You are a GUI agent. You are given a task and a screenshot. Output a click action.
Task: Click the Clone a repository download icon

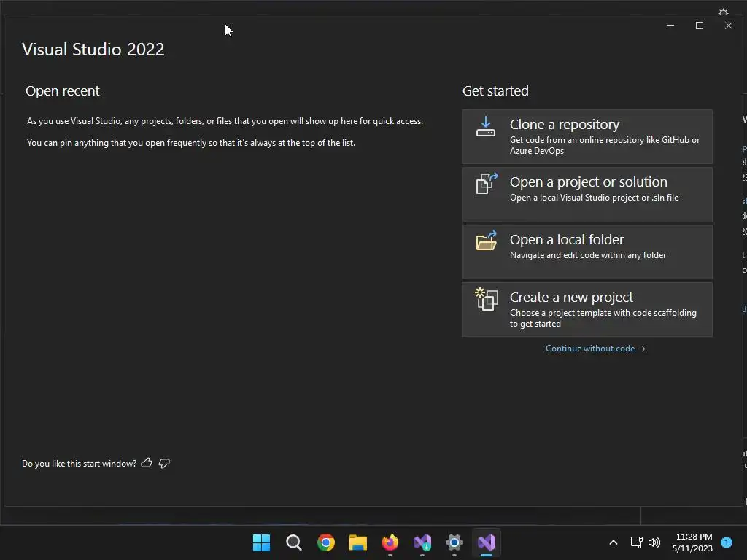point(485,127)
